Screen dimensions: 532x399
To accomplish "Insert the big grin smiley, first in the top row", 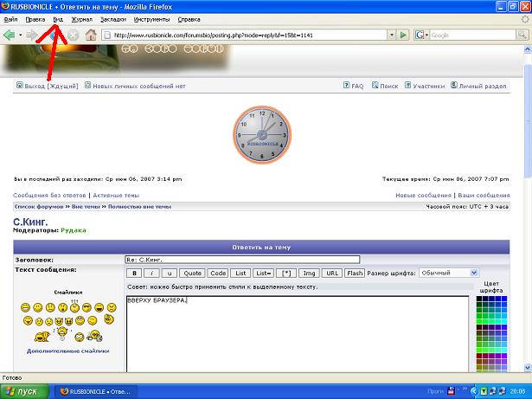I will (x=25, y=308).
